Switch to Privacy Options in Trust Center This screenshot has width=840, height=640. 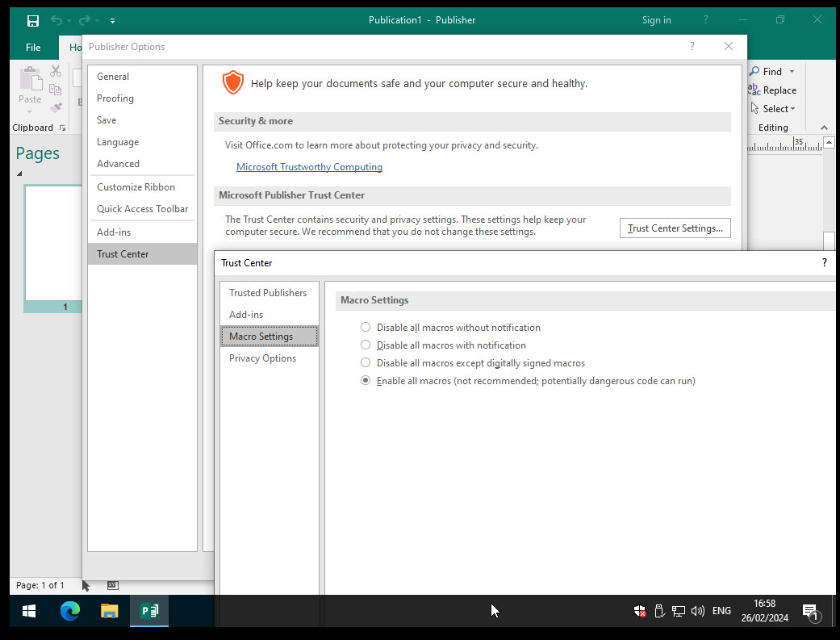(262, 358)
